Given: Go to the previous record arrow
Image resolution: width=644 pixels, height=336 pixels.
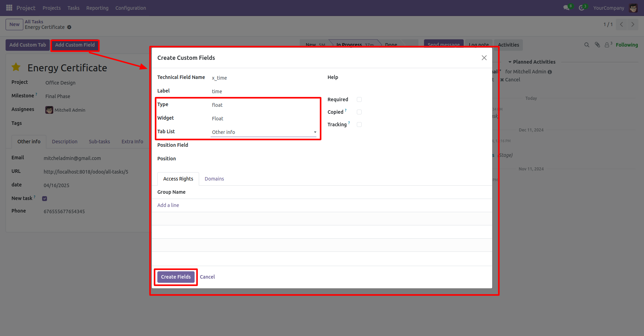Looking at the screenshot, I should click(621, 24).
